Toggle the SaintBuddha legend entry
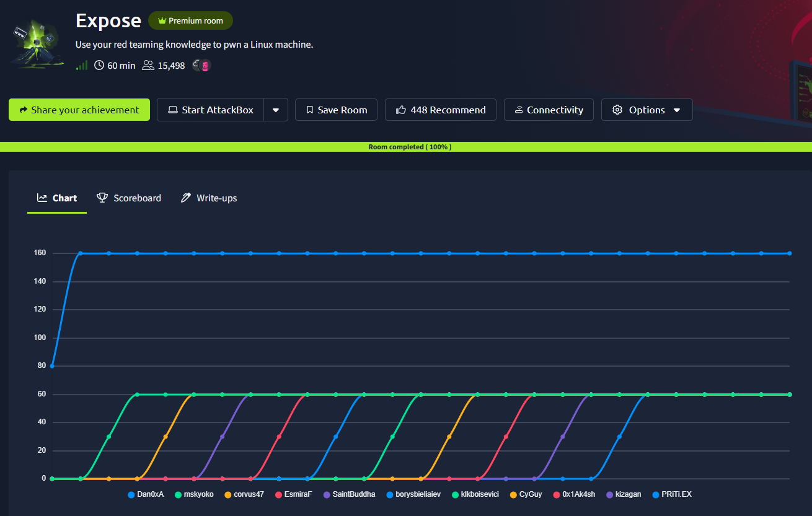 [349, 494]
